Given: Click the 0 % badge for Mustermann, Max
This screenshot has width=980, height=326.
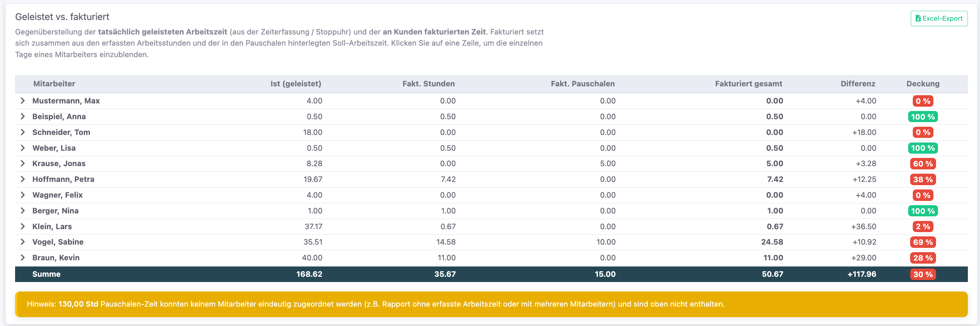Looking at the screenshot, I should (923, 101).
